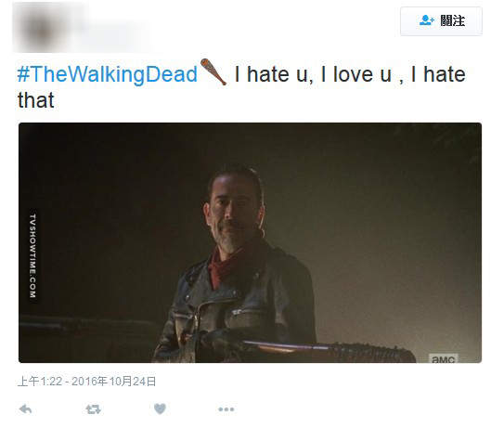Click the 2016年10月24日 date text
The width and height of the screenshot is (504, 428).
click(114, 382)
